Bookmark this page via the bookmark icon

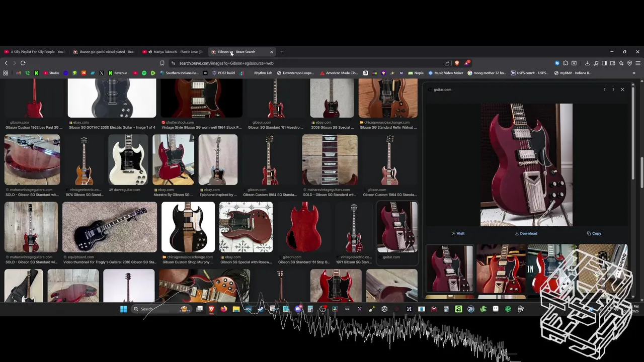(162, 63)
